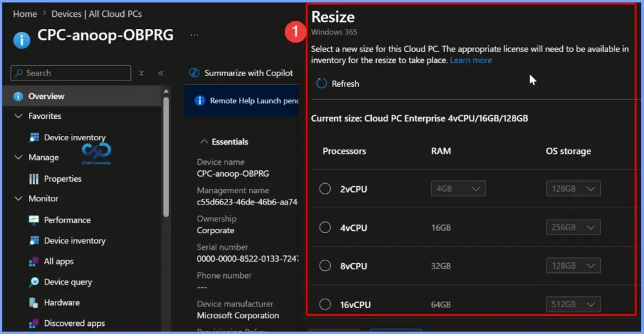Image resolution: width=644 pixels, height=334 pixels.
Task: Click the 32GB RAM value for 8vCPU
Action: pyautogui.click(x=441, y=266)
